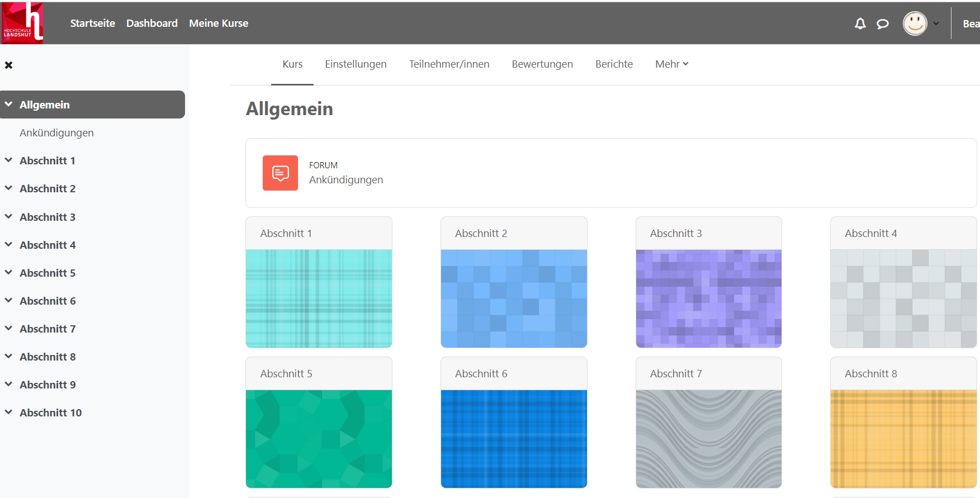
Task: Collapse Abschnitt 3 chevron in sidebar
Action: click(x=9, y=217)
